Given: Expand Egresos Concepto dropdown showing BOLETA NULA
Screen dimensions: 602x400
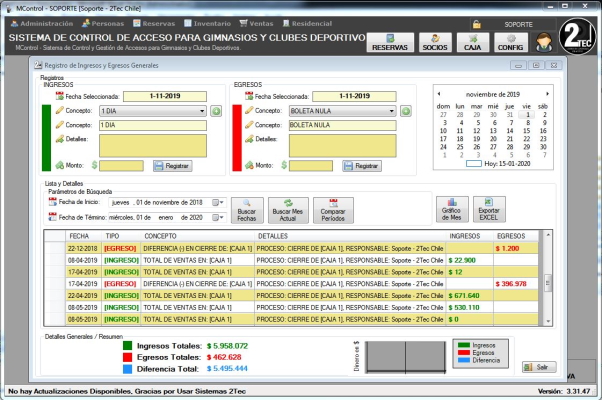Looking at the screenshot, I should [392, 111].
